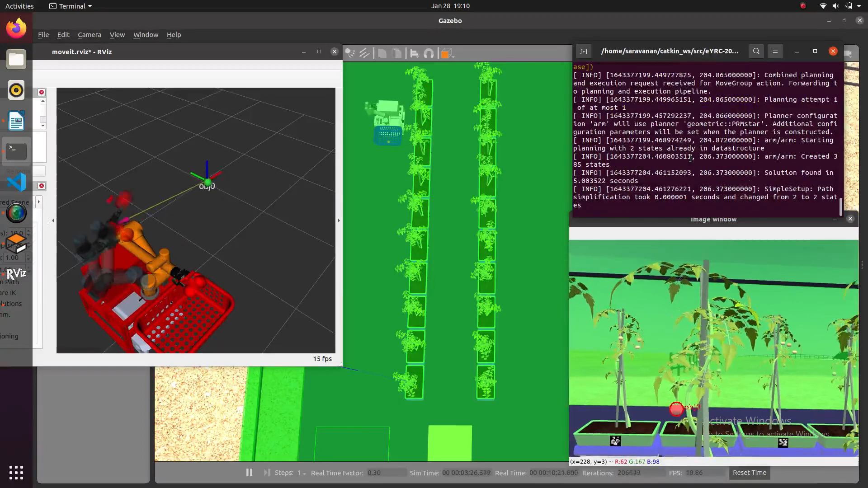Click the red obj0 circle in Image window
This screenshot has width=868, height=488.
coord(676,409)
